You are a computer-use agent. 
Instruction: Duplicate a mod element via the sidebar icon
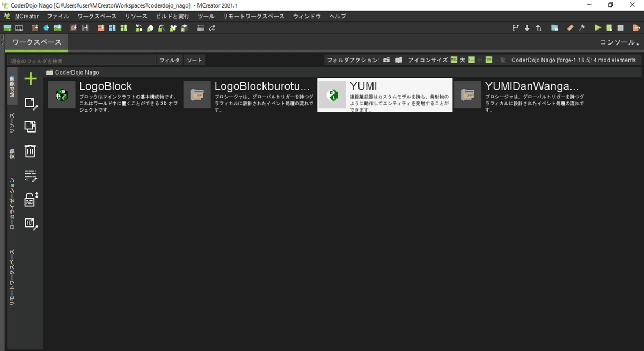30,127
